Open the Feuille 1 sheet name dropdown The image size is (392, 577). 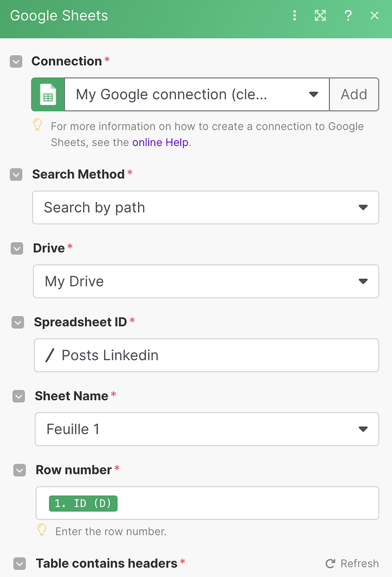tap(207, 429)
